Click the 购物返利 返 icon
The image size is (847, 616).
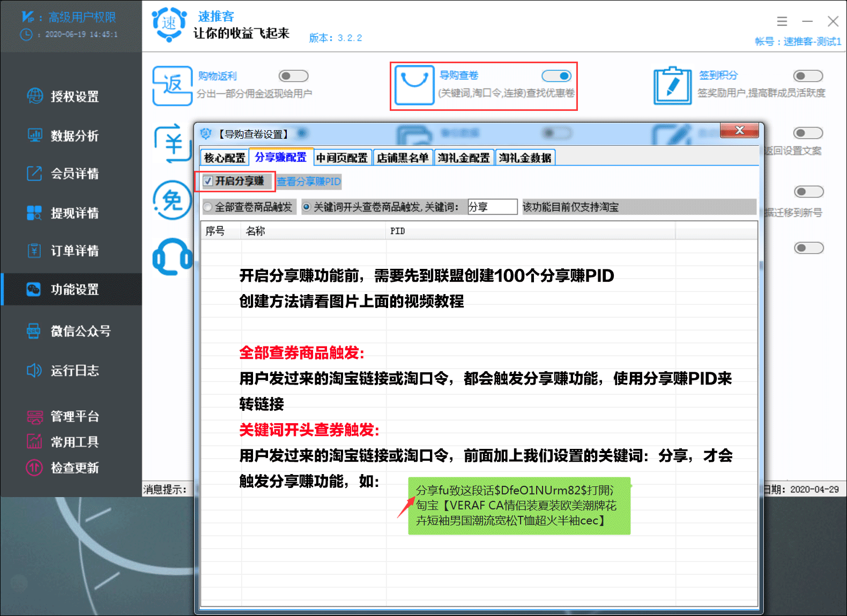(173, 86)
